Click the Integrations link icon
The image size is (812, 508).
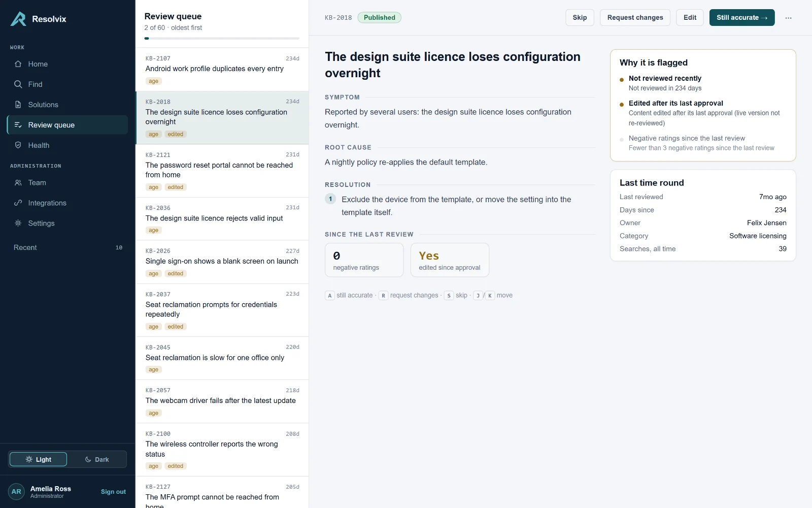point(18,203)
